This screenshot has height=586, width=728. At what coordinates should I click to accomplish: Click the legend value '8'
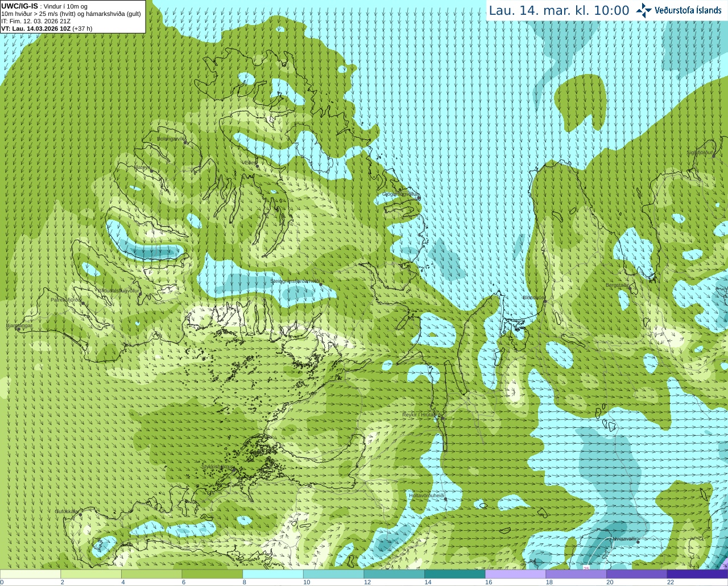coord(245,582)
